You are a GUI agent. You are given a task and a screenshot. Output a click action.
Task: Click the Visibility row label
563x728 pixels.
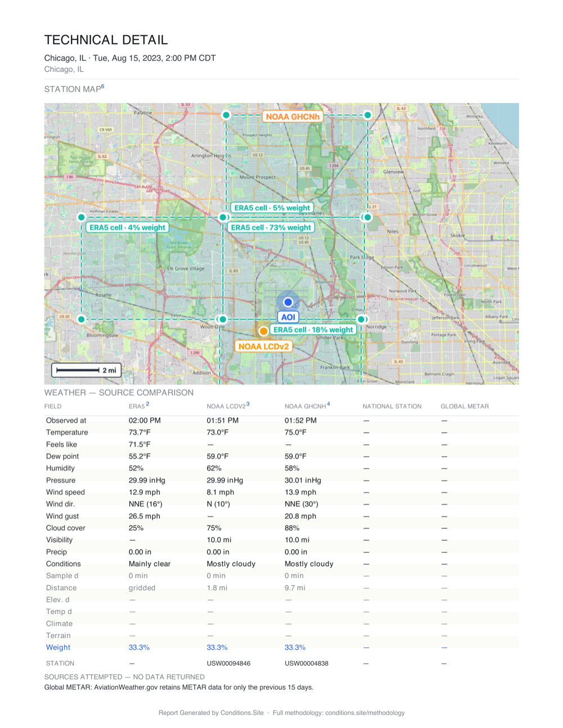tap(59, 540)
